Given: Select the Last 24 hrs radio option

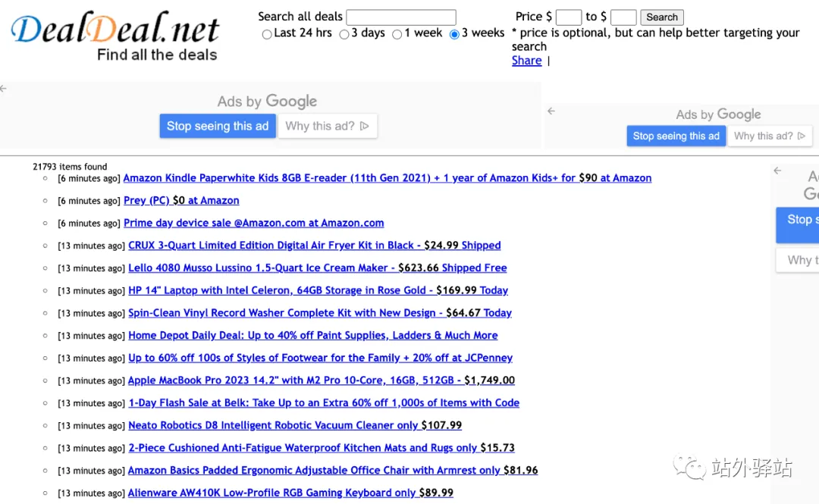Looking at the screenshot, I should [267, 34].
